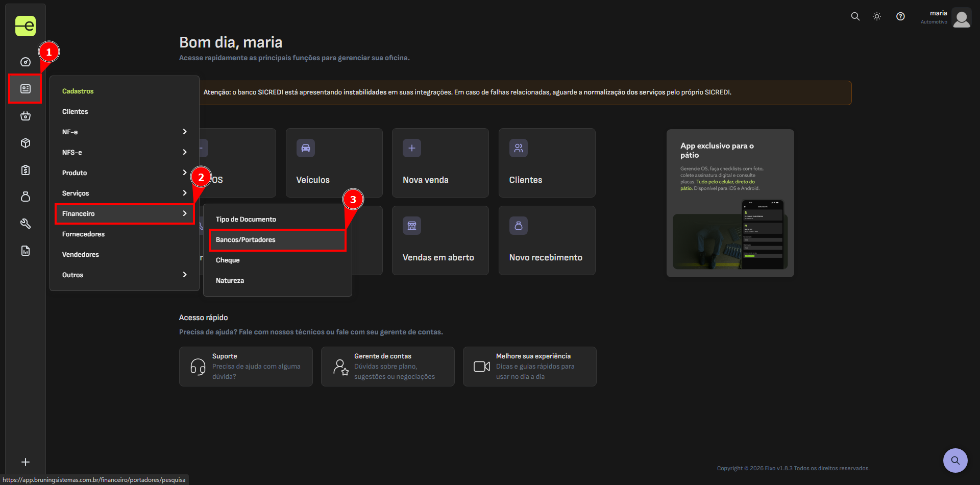This screenshot has width=980, height=485.
Task: Click the search magnifier in top bar
Action: (855, 16)
